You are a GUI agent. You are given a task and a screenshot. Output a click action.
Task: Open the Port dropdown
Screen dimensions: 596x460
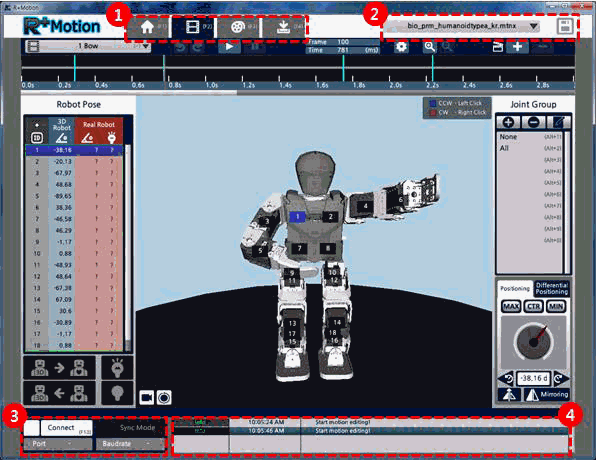[57, 444]
